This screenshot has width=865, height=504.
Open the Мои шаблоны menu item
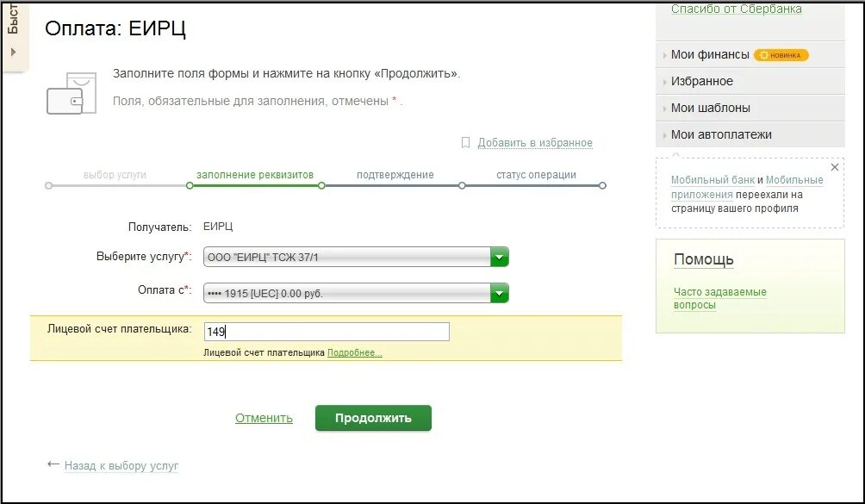coord(711,108)
